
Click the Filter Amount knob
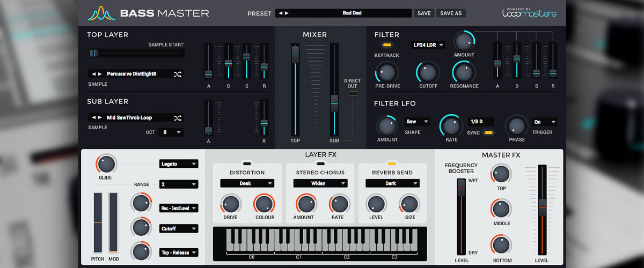pos(464,41)
